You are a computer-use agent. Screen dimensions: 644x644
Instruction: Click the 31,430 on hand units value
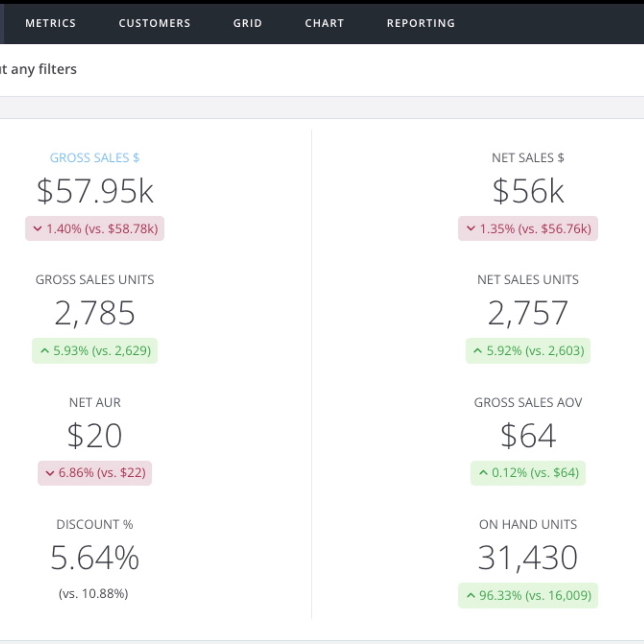(x=528, y=558)
